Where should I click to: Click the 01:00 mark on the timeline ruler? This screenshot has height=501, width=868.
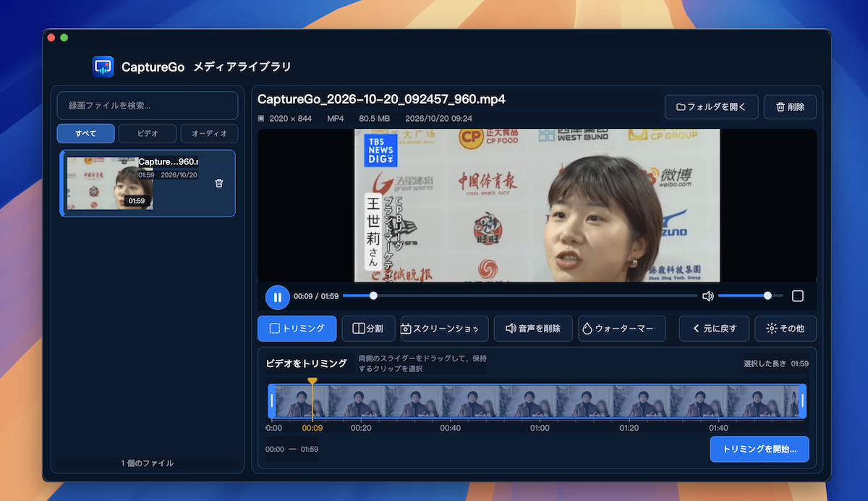(540, 428)
